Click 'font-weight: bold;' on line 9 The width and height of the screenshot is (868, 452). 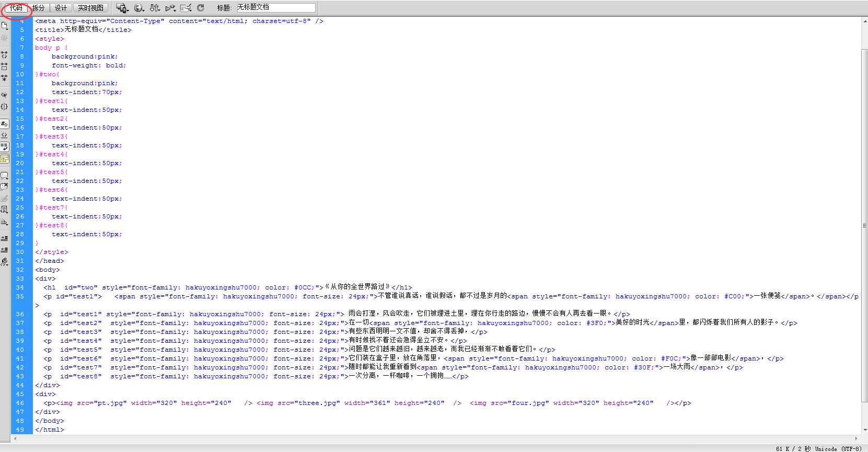(x=89, y=65)
